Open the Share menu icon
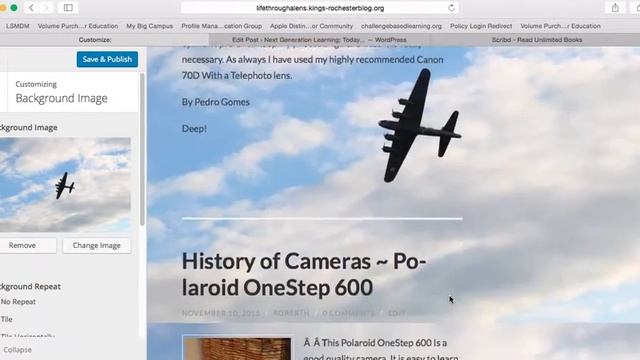The image size is (640, 360). 615,7
